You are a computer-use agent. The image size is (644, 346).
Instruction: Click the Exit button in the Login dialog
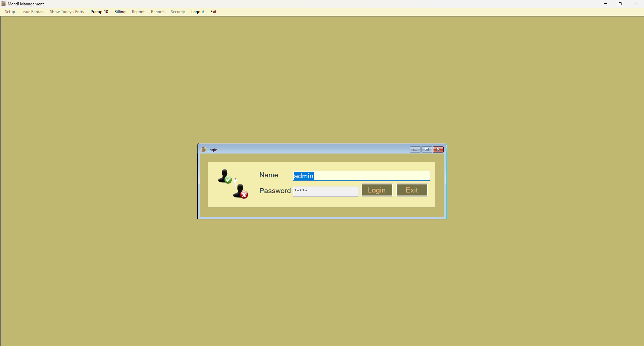pos(412,190)
